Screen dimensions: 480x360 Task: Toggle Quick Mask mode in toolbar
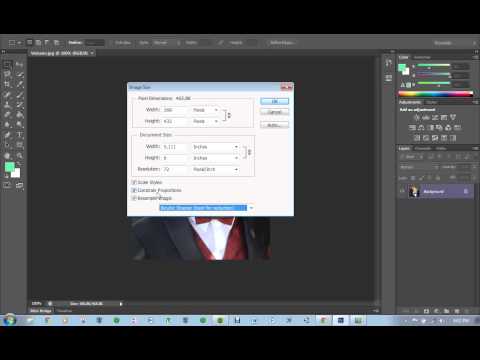click(7, 185)
